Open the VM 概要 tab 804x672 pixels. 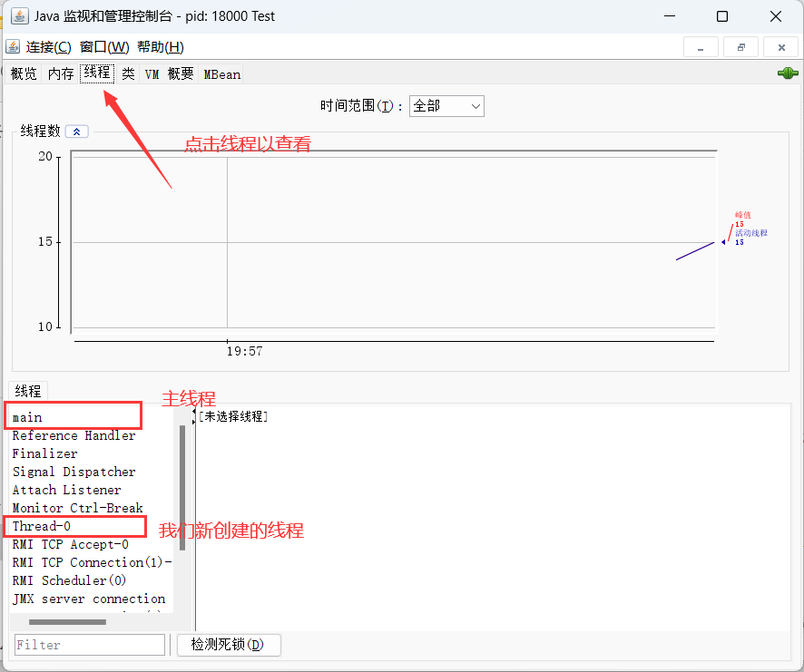170,74
